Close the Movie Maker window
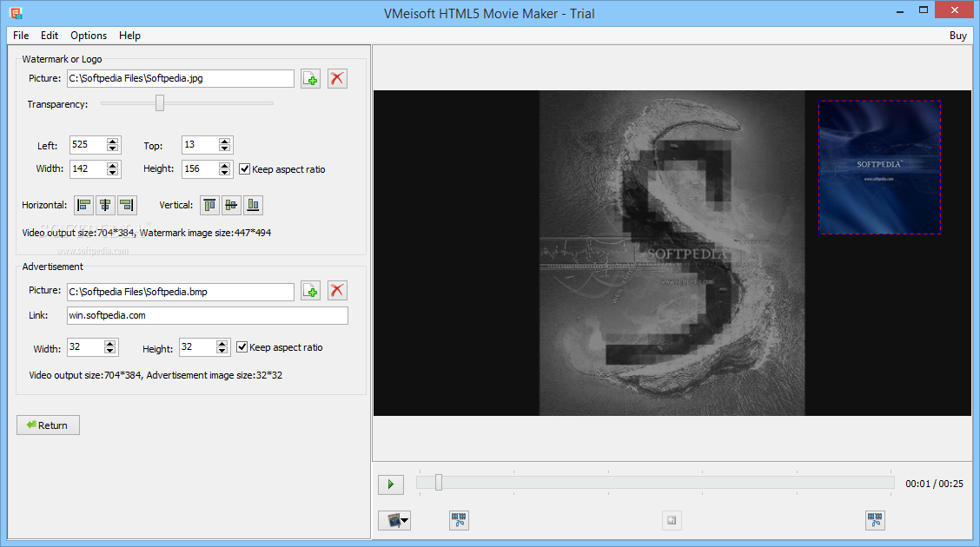The height and width of the screenshot is (547, 980). (x=955, y=10)
